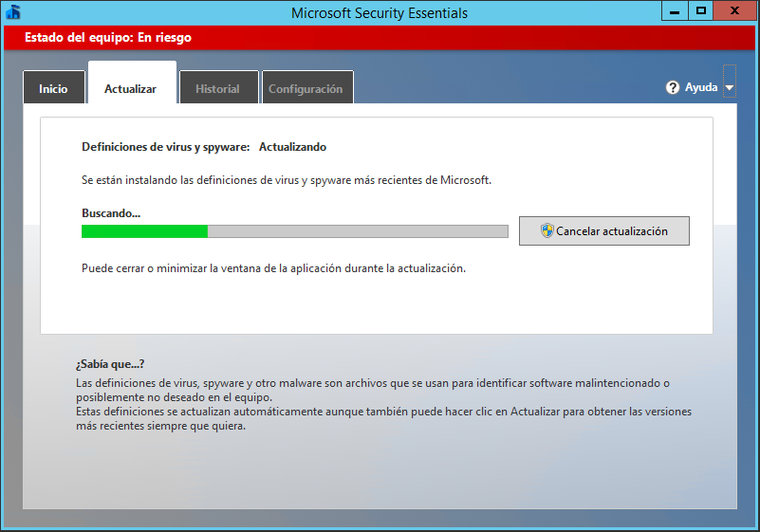Screen dimensions: 760x532
Task: Click the '¿Sabía que...?' heading
Action: point(109,364)
